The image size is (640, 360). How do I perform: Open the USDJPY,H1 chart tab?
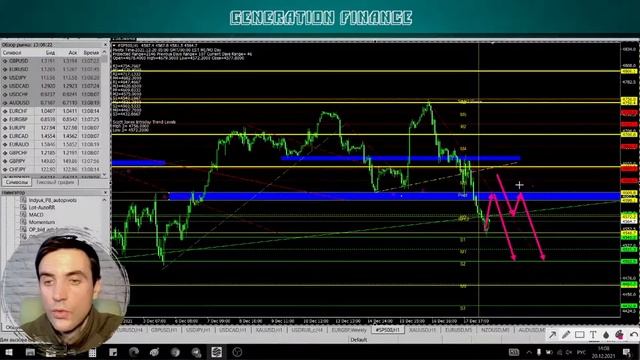click(x=198, y=330)
